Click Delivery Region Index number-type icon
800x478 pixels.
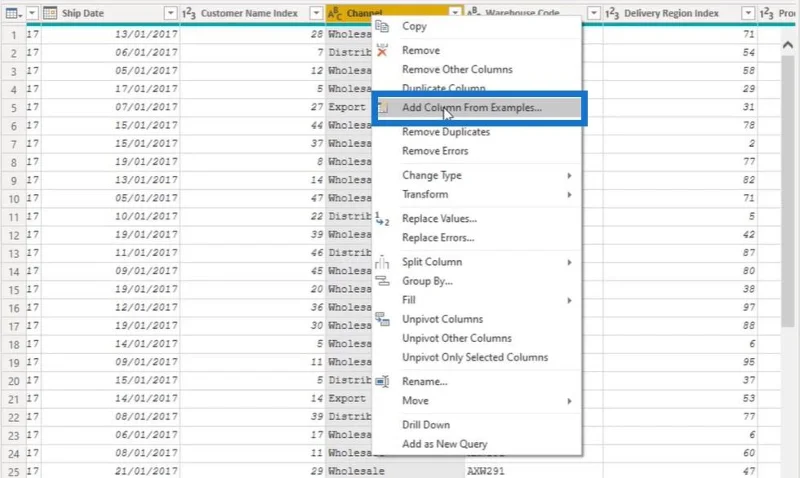612,13
